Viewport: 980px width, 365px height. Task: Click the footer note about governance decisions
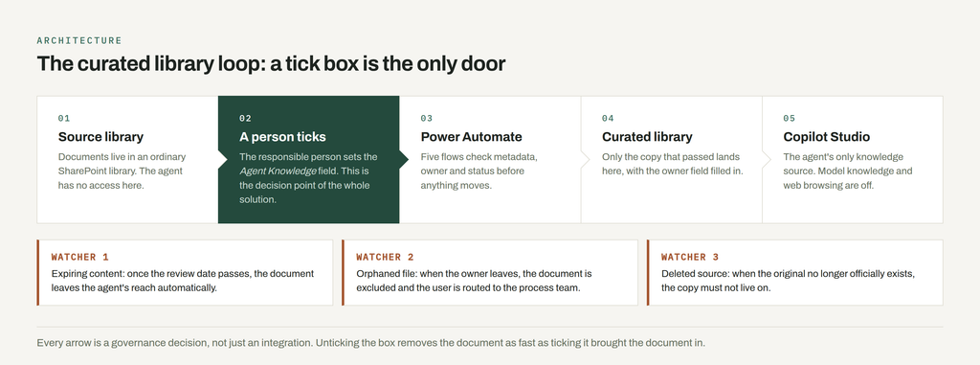point(370,343)
